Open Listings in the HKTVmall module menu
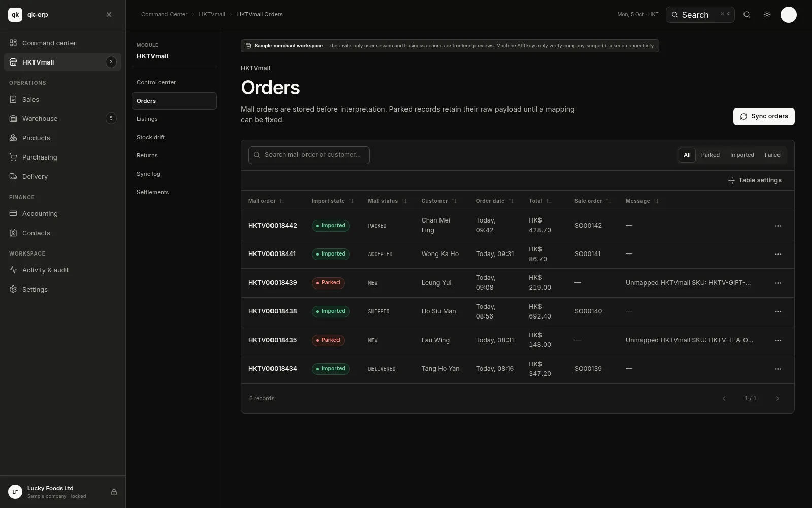Image resolution: width=812 pixels, height=508 pixels. click(174, 119)
